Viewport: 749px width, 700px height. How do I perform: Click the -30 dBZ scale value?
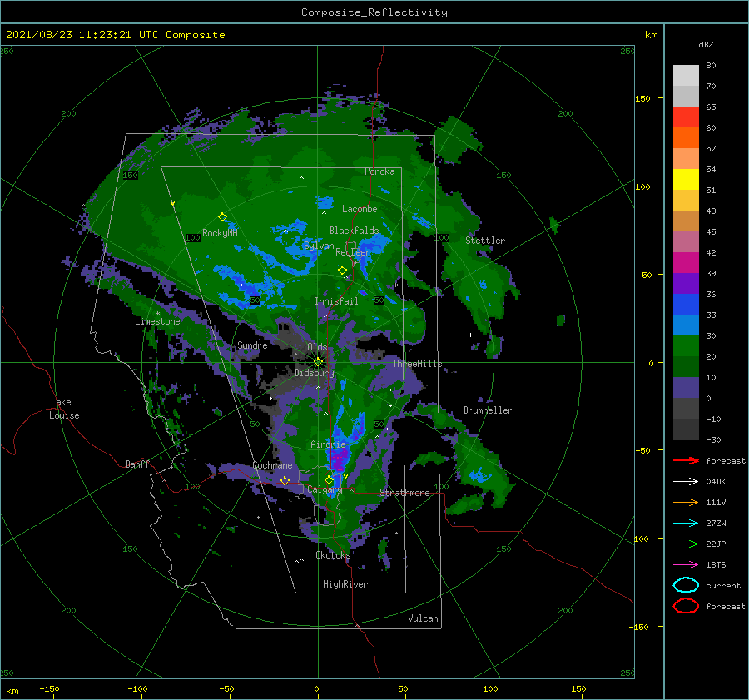[713, 439]
